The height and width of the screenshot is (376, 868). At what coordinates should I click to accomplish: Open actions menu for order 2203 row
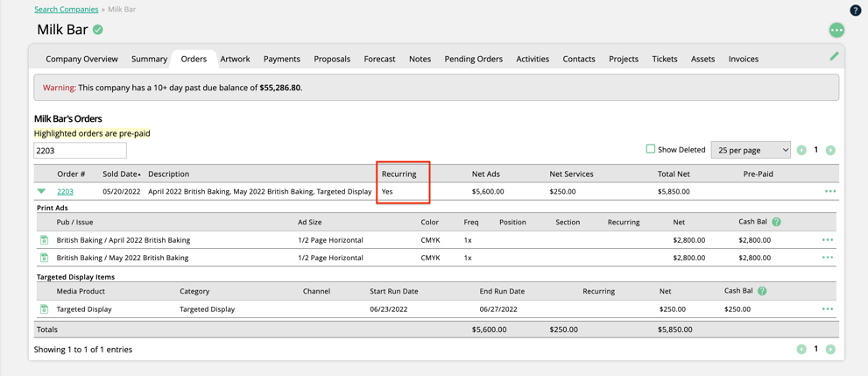[829, 192]
